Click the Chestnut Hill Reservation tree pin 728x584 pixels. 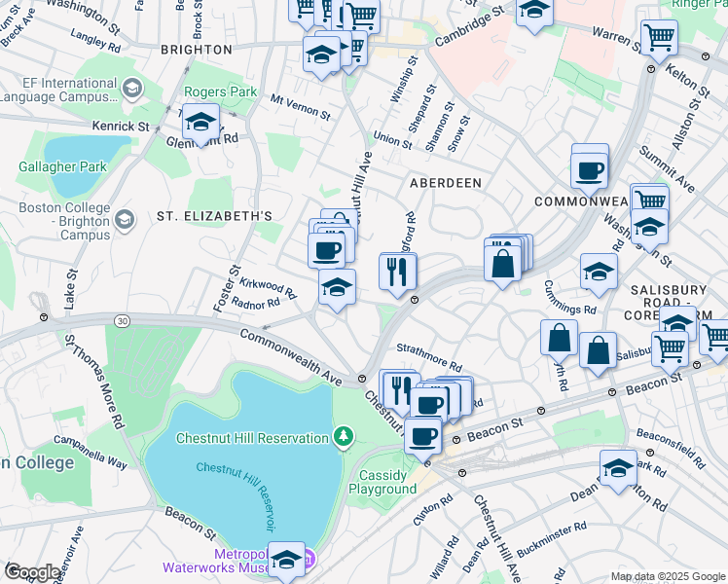344,437
